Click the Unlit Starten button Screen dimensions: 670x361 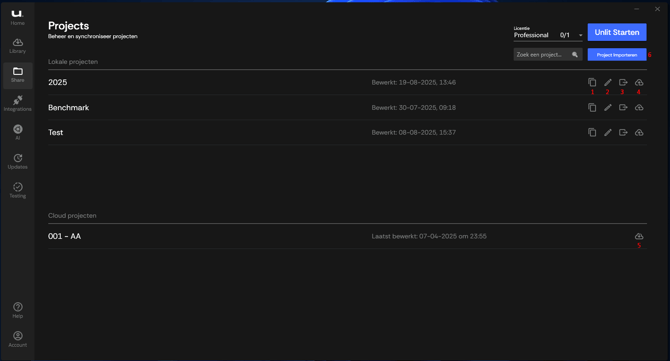click(617, 32)
